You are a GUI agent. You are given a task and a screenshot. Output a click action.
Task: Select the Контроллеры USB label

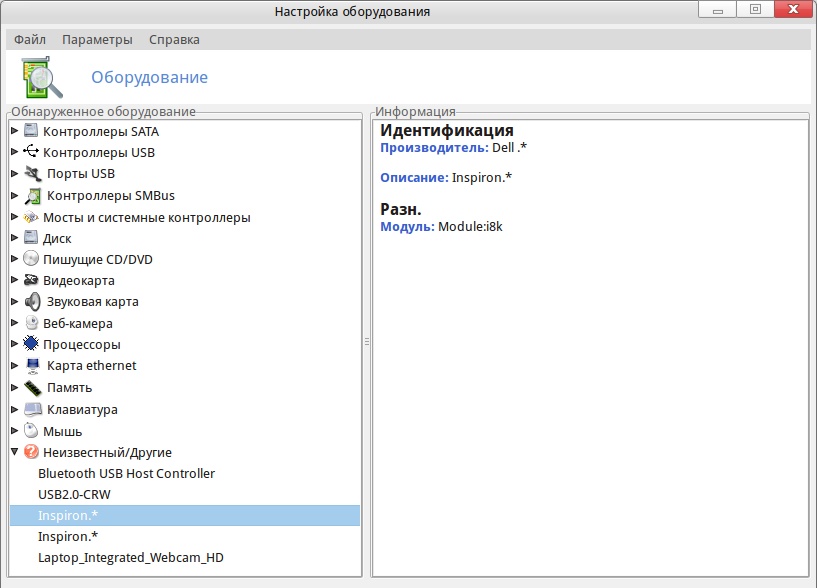[99, 152]
